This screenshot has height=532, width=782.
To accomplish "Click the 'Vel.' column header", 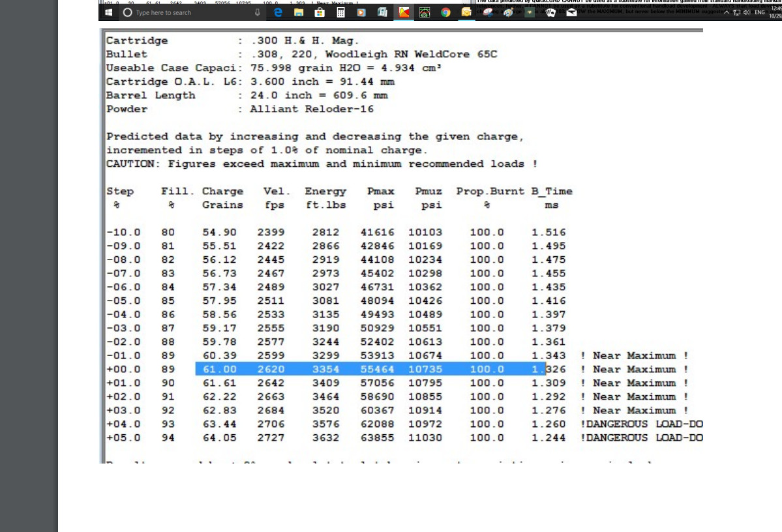I will pyautogui.click(x=277, y=192).
